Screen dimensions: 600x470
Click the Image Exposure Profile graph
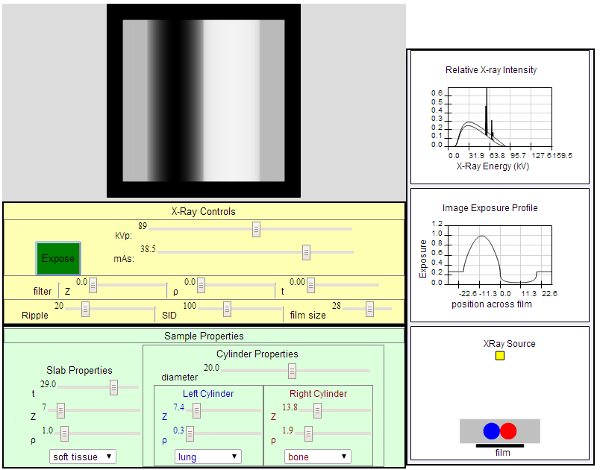497,258
